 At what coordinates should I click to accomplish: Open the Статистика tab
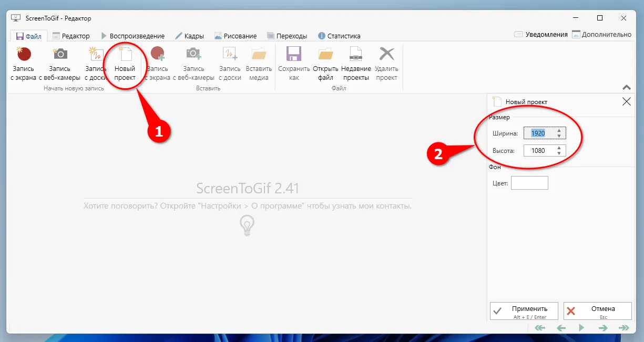pyautogui.click(x=339, y=36)
